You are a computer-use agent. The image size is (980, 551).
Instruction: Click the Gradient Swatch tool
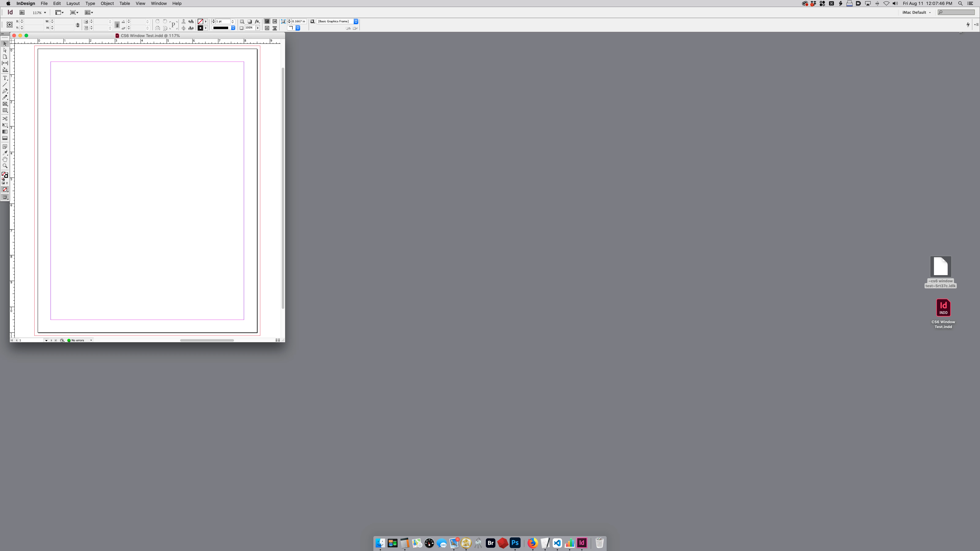[x=5, y=132]
